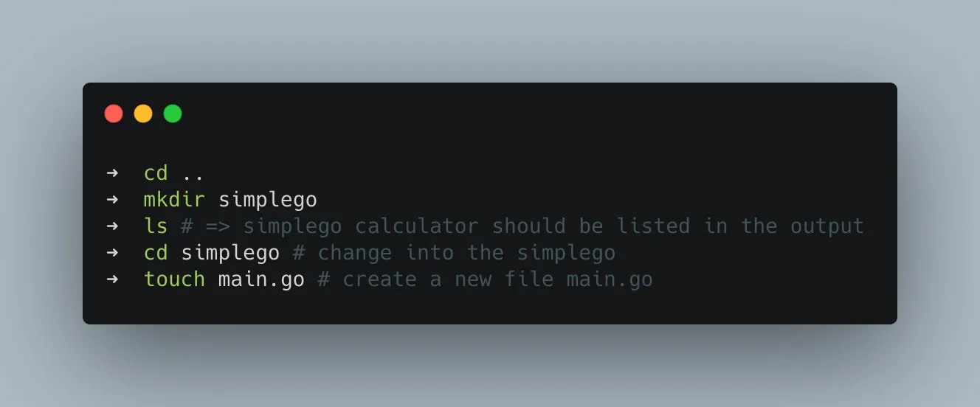This screenshot has width=980, height=407.
Task: Click the ".." argument after first cd
Action: coord(193,173)
